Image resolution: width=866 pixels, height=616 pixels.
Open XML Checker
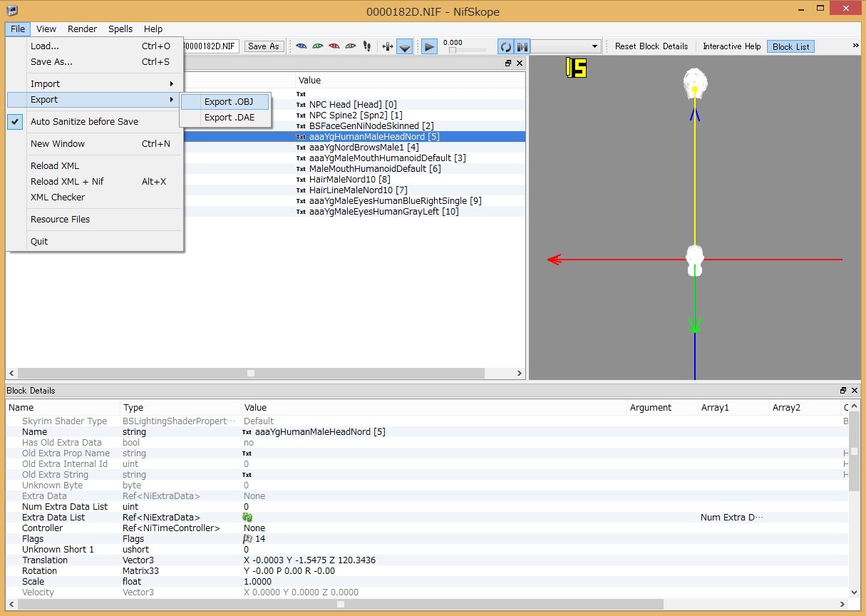click(x=95, y=197)
